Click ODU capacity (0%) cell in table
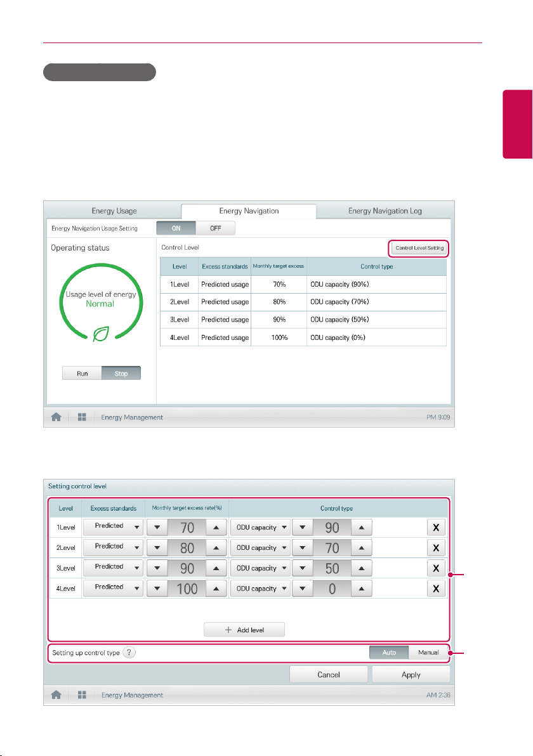The image size is (533, 756). (x=376, y=337)
